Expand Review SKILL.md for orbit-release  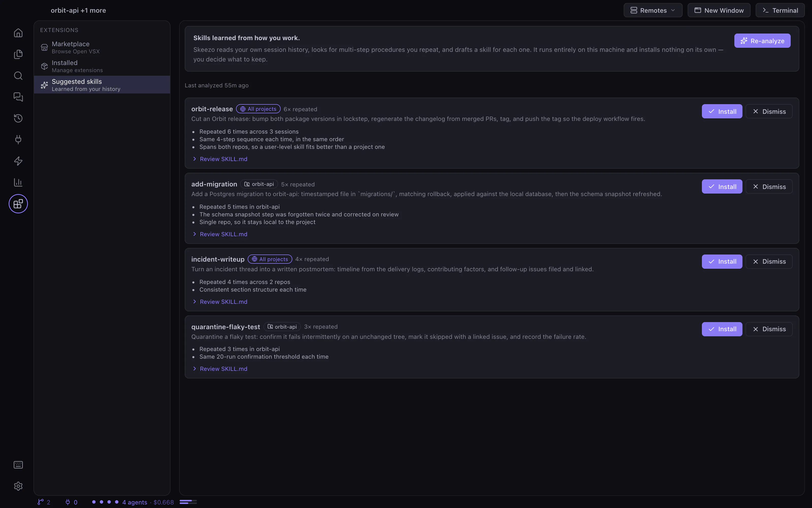(x=220, y=159)
